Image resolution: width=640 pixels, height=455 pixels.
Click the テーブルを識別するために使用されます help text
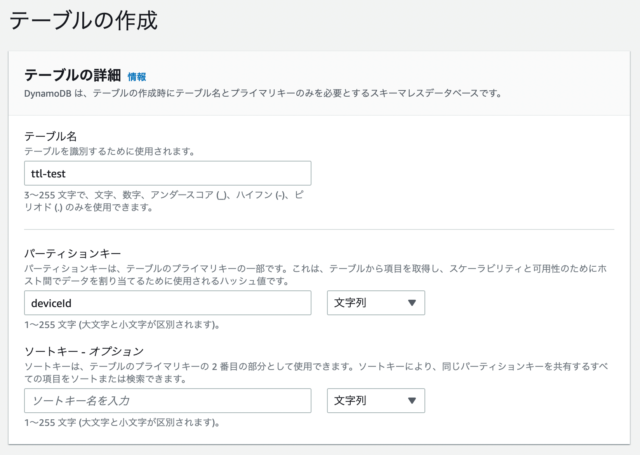click(x=108, y=152)
